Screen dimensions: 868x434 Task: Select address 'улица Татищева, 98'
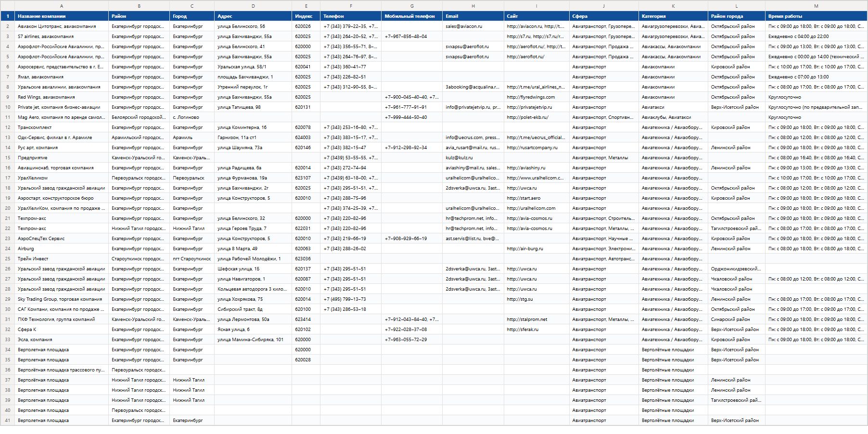(253, 107)
